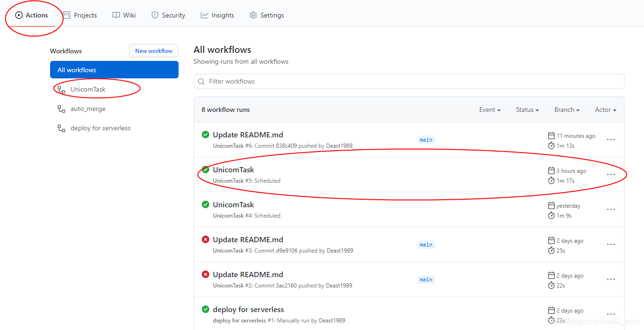Click success check icon of UnicomTask #4
Viewport: 644px width, 330px height.
(206, 204)
